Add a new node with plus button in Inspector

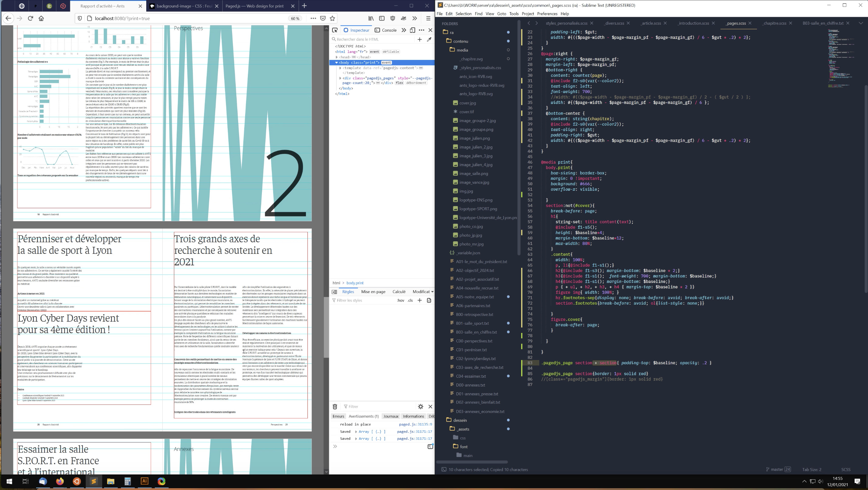(419, 40)
